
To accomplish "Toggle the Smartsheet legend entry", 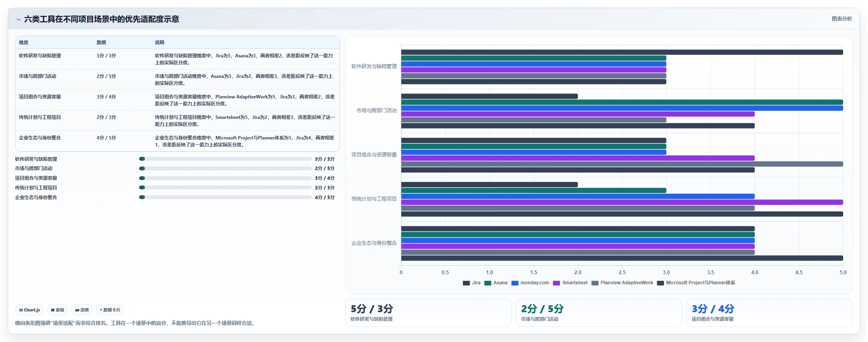I will click(x=570, y=283).
